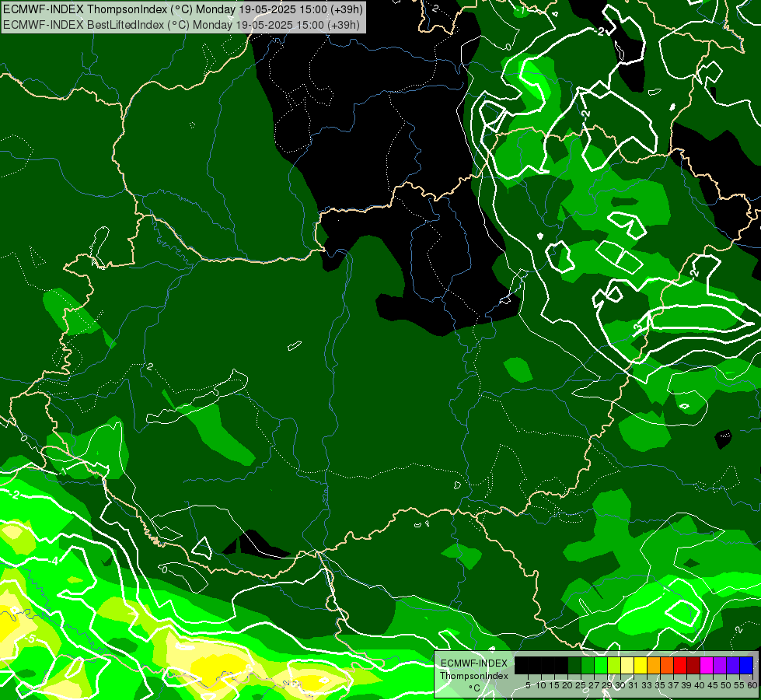Click legend scale value 10

pyautogui.click(x=541, y=685)
